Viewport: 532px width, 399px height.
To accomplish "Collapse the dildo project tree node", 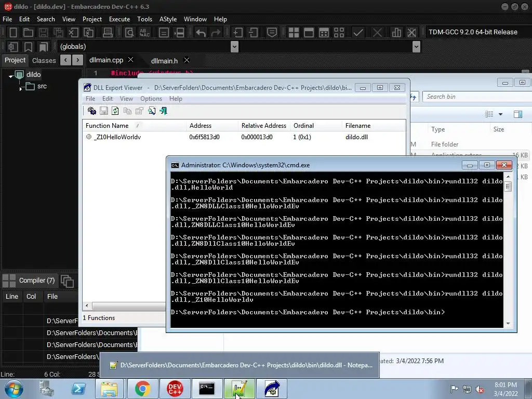I will (11, 76).
